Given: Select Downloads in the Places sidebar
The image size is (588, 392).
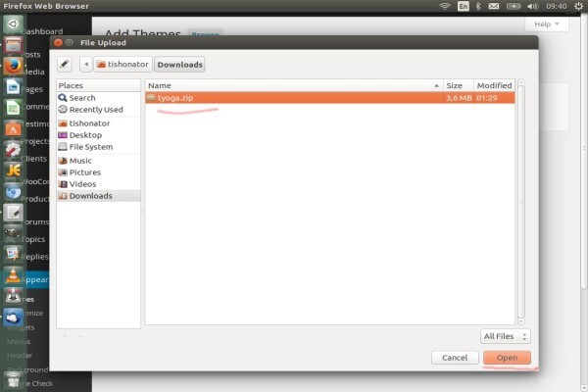Looking at the screenshot, I should point(99,196).
